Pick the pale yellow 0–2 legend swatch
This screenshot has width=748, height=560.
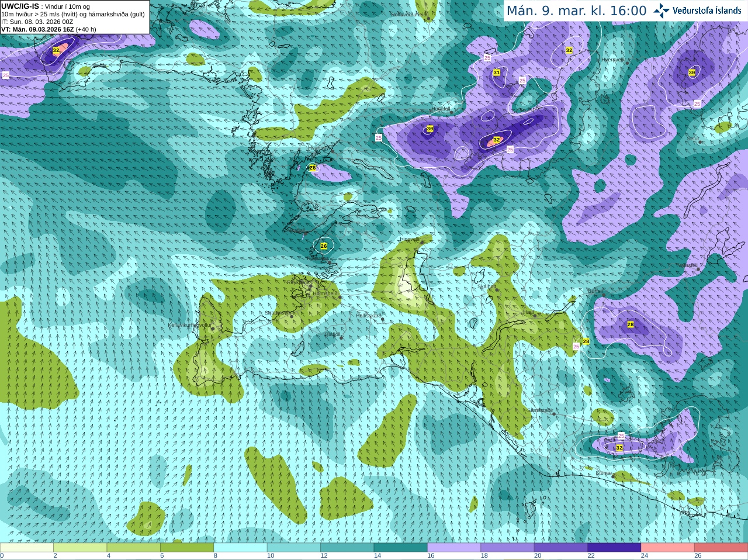coord(27,548)
